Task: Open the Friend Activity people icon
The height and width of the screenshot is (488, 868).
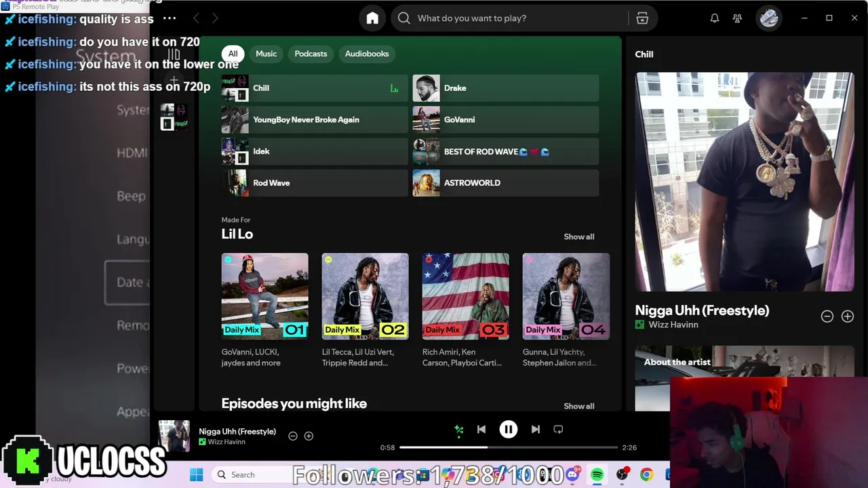Action: pyautogui.click(x=737, y=18)
